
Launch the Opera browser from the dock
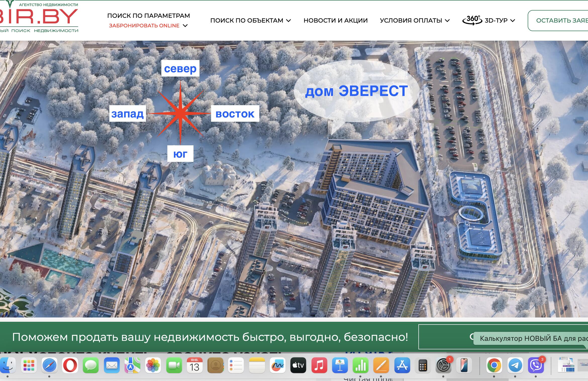[x=70, y=365]
